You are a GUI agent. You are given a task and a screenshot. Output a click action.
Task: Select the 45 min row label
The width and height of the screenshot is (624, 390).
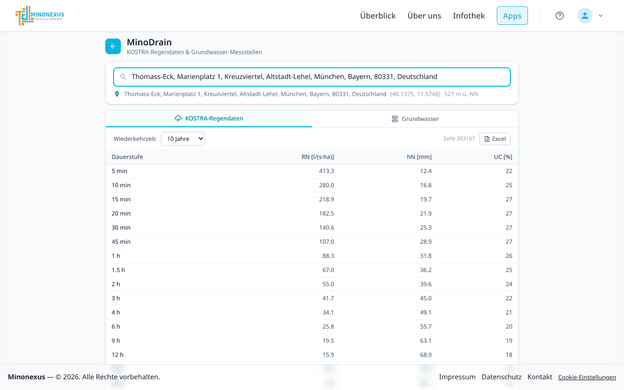coord(121,242)
